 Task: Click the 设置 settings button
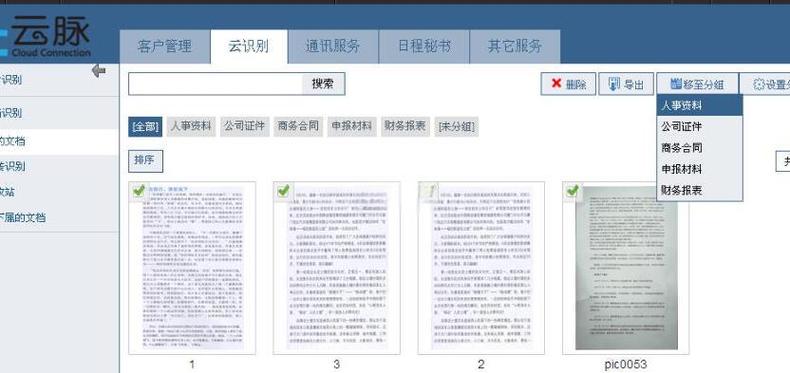pos(765,84)
